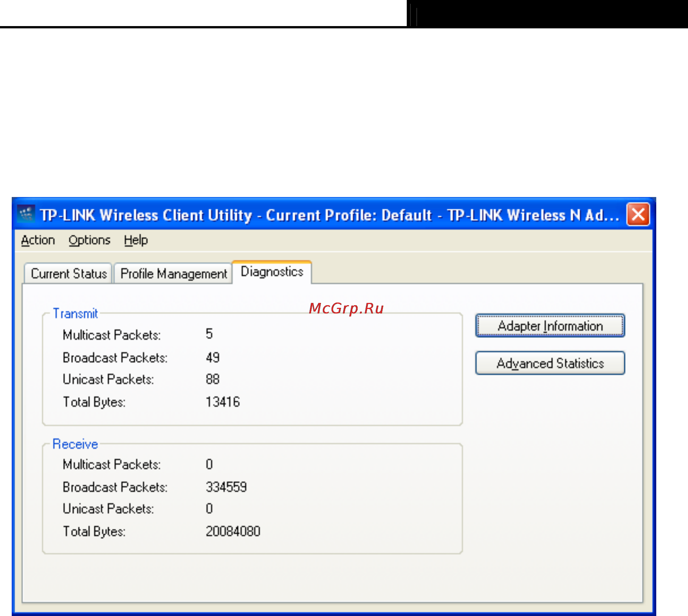Switch to the Current Status tab

point(68,273)
